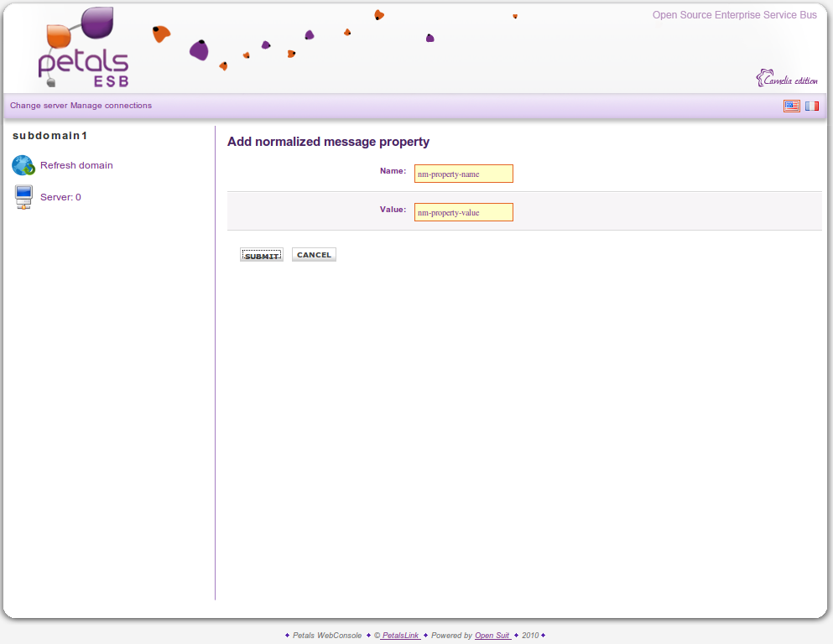
Task: Focus the Value input field
Action: pos(463,212)
